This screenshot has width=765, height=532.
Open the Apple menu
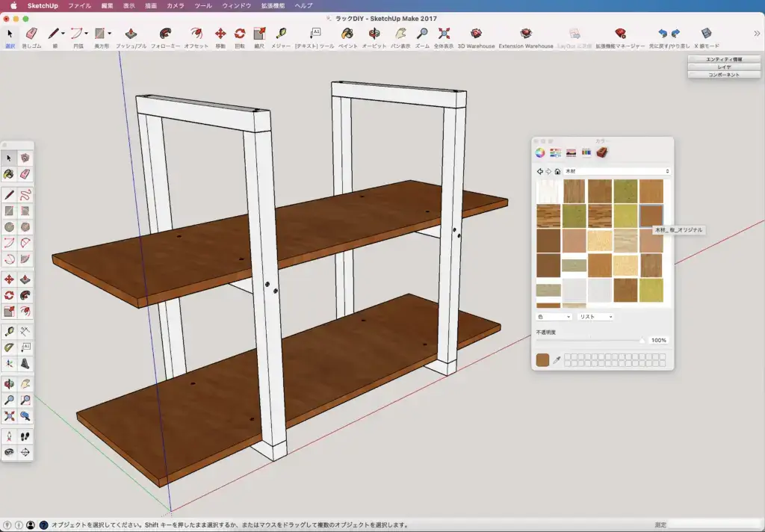click(x=13, y=6)
